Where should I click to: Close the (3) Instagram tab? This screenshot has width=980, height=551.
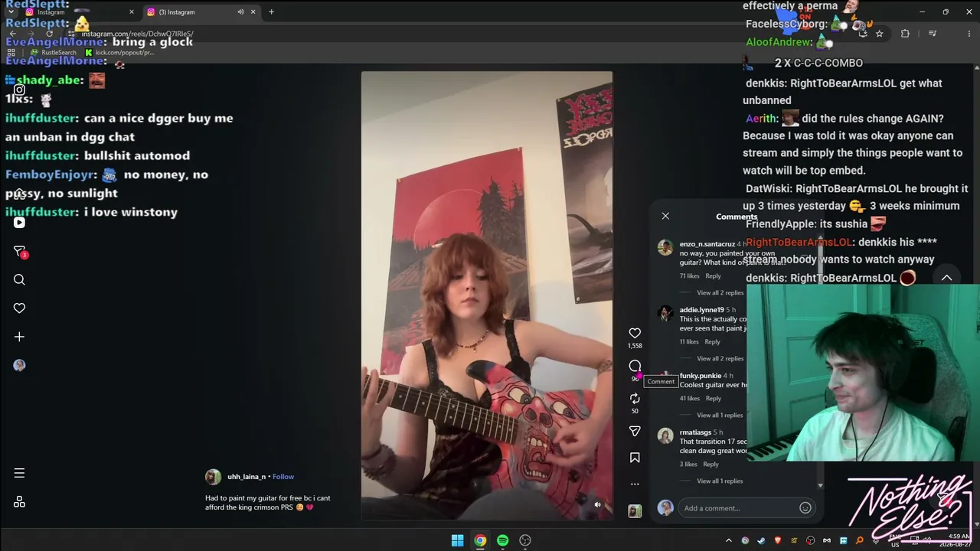pyautogui.click(x=253, y=12)
